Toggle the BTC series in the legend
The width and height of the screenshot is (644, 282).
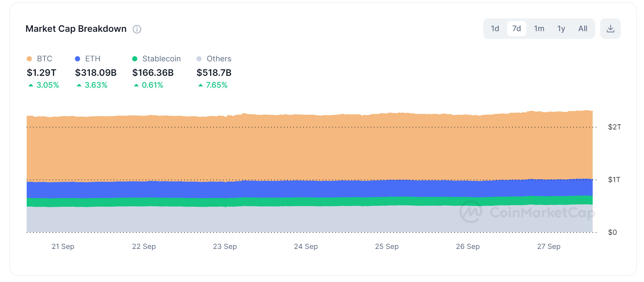[x=40, y=59]
